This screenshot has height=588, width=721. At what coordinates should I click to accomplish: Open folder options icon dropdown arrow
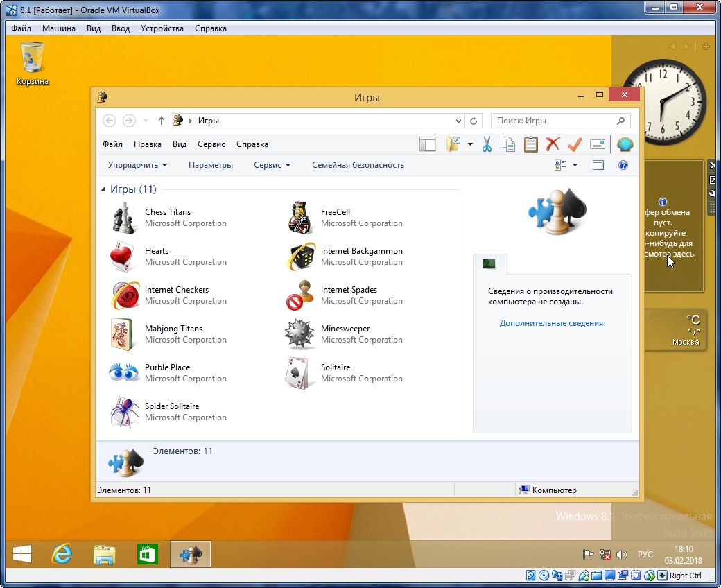pos(470,144)
